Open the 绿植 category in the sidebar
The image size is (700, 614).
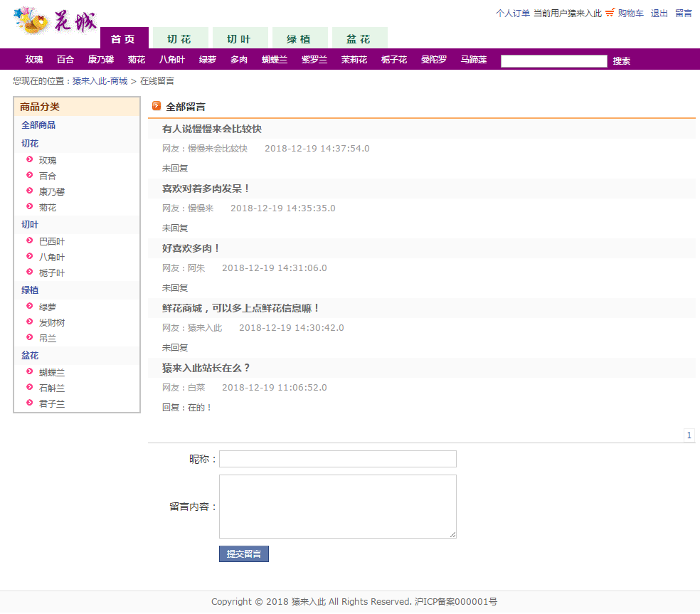coord(30,290)
